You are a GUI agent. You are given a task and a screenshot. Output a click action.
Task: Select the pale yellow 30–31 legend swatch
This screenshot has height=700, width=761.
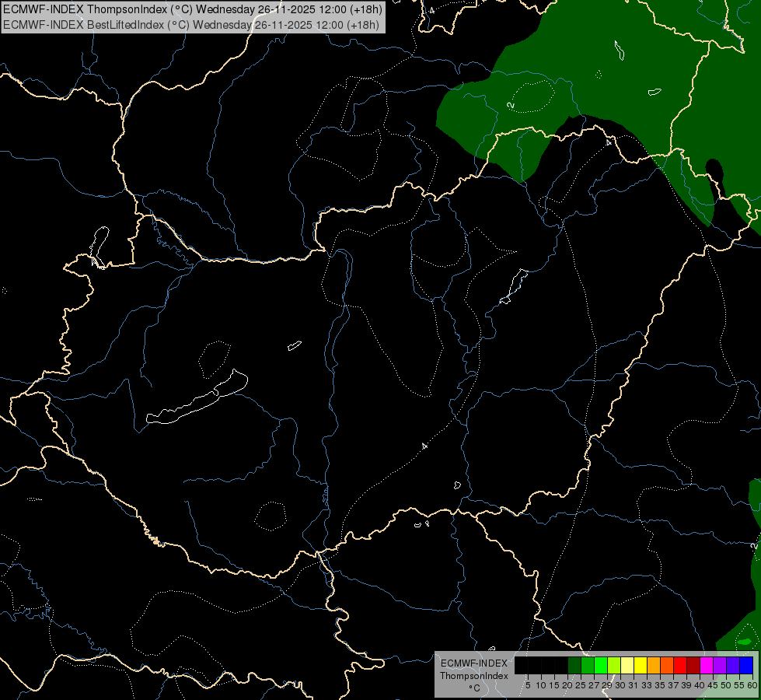(627, 665)
